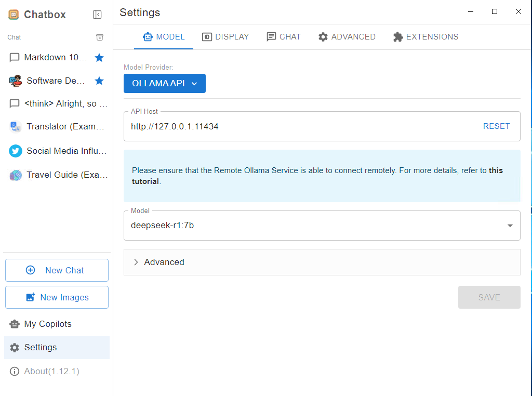The height and width of the screenshot is (396, 532).
Task: Open My Copilots
Action: [x=57, y=324]
